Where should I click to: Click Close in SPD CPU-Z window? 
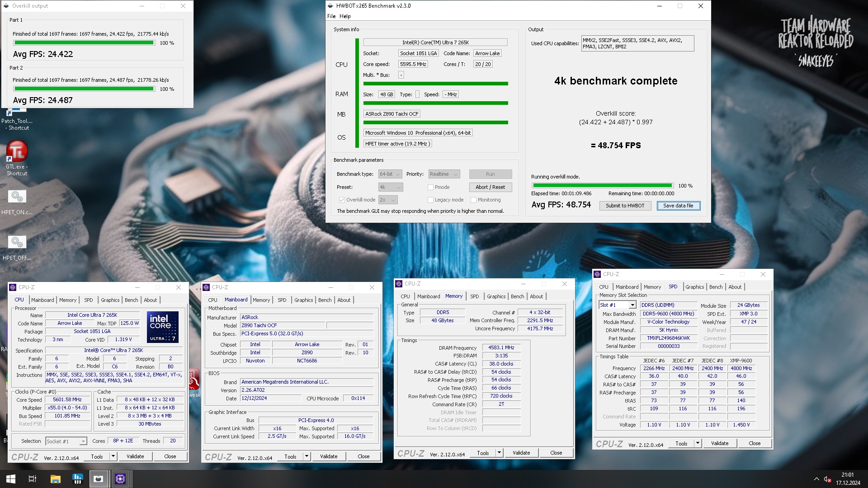(x=755, y=443)
